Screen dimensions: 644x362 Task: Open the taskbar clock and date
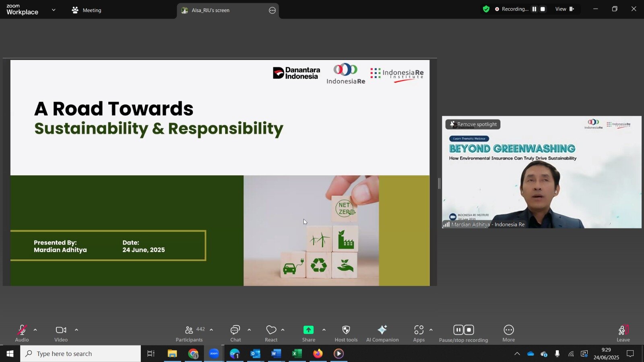(606, 354)
